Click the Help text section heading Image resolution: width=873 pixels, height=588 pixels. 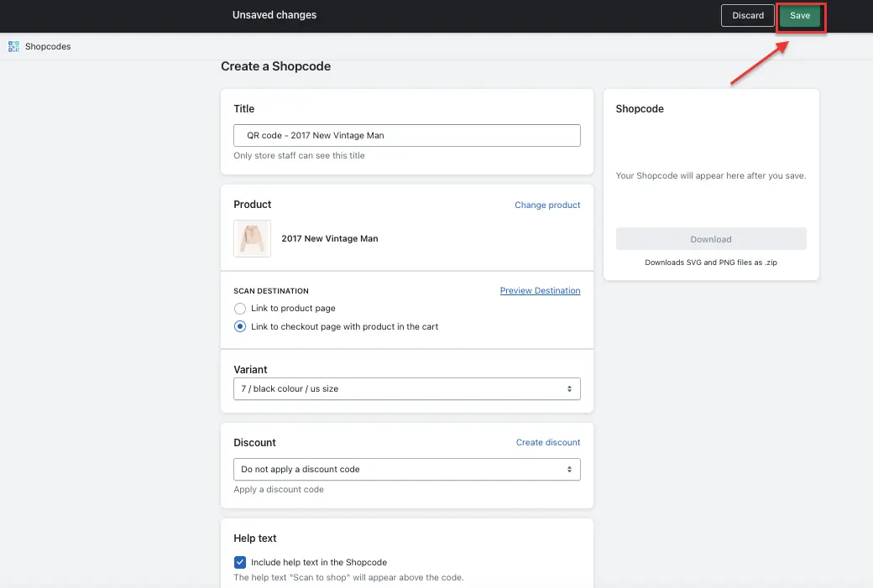255,539
